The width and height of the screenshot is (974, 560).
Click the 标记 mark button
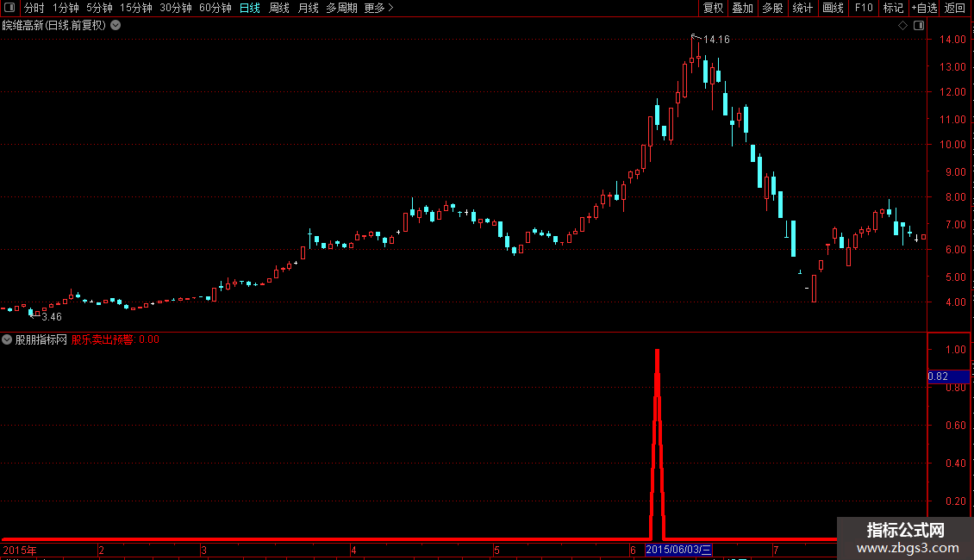click(893, 8)
